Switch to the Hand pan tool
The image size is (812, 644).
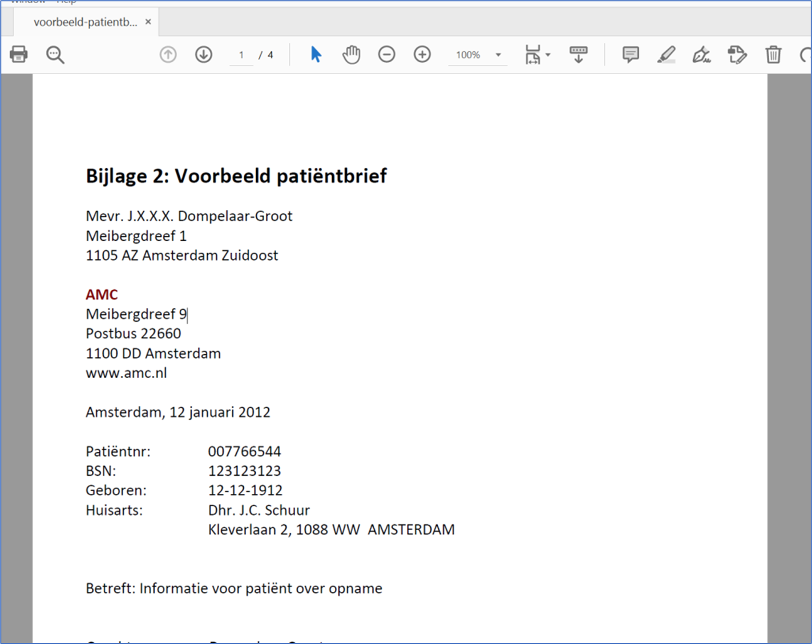click(x=351, y=55)
